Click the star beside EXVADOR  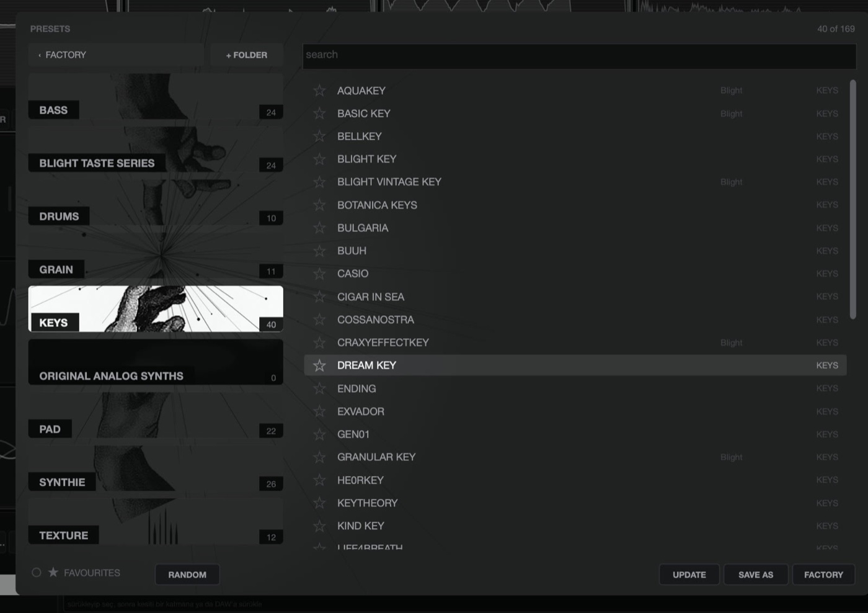point(319,411)
